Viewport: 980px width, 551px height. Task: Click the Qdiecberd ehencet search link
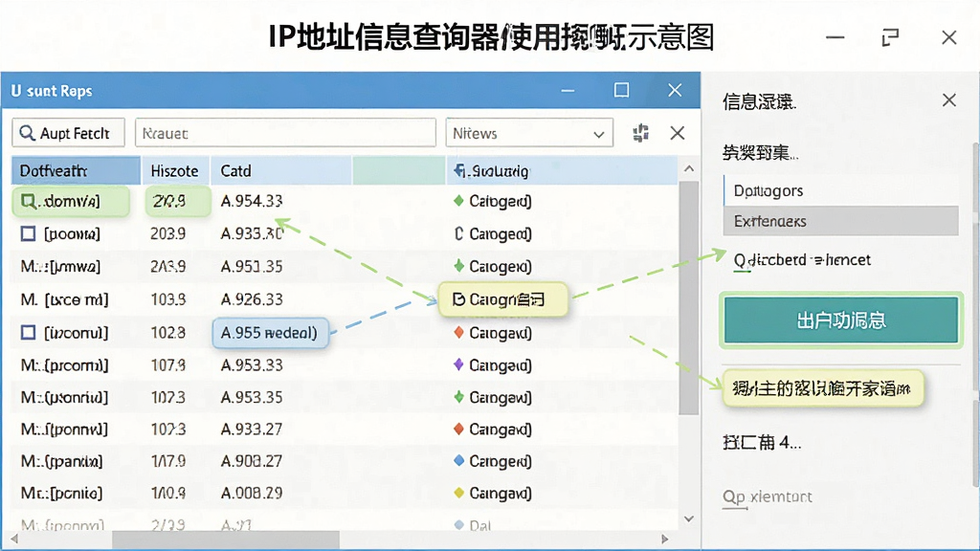click(803, 260)
